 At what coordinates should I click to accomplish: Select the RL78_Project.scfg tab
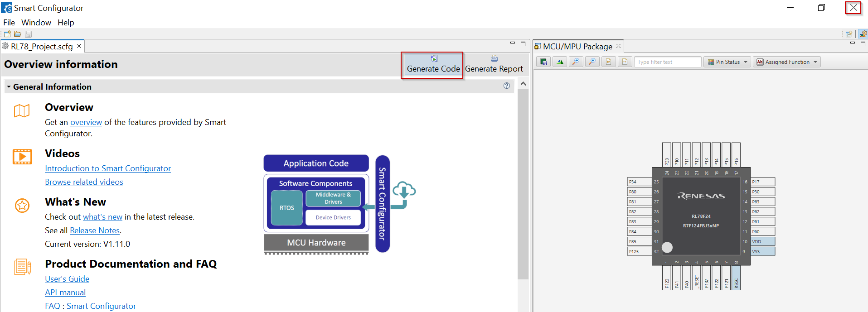tap(42, 46)
